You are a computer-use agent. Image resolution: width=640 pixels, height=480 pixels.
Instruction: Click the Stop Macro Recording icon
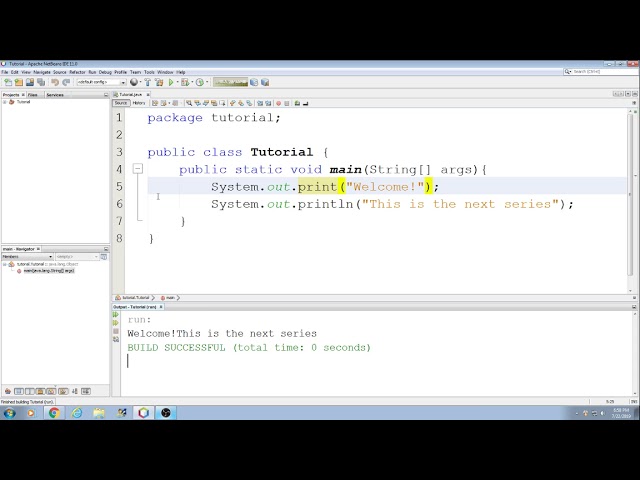(287, 103)
